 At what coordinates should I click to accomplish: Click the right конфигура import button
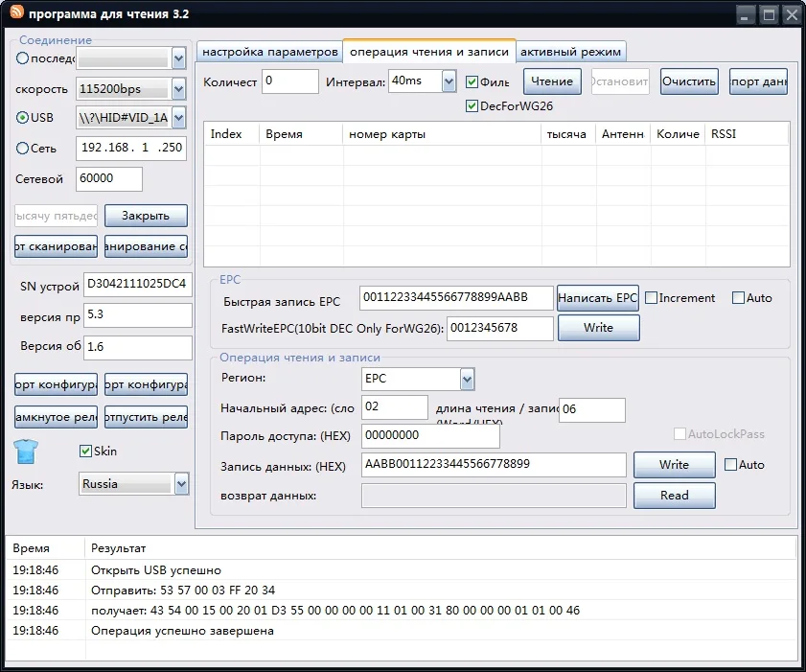point(146,384)
